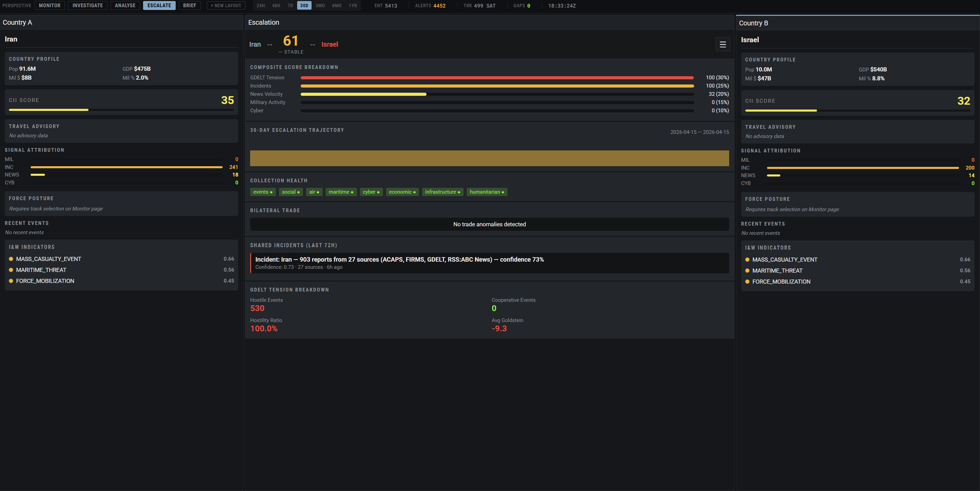Click the Country B panel title
Screen dimensions: 980x491
point(753,23)
